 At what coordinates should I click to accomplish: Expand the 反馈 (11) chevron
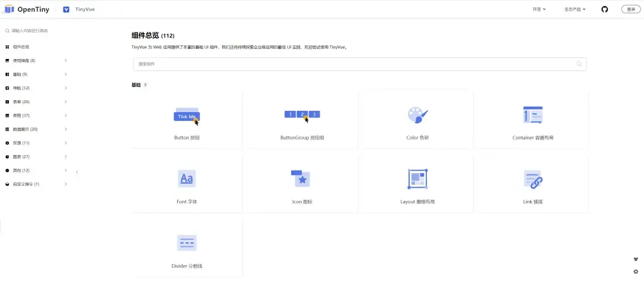point(66,143)
